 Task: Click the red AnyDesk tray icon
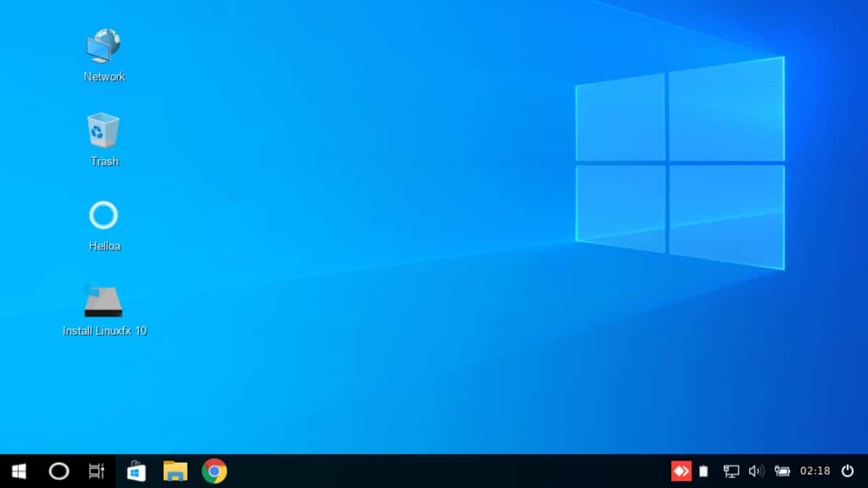pos(681,471)
